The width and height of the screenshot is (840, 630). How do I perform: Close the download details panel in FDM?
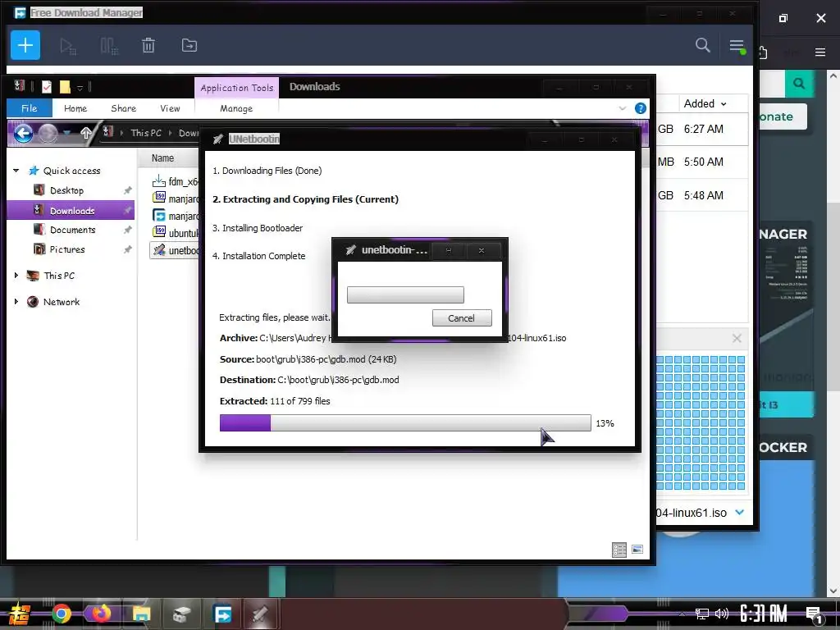pos(737,338)
